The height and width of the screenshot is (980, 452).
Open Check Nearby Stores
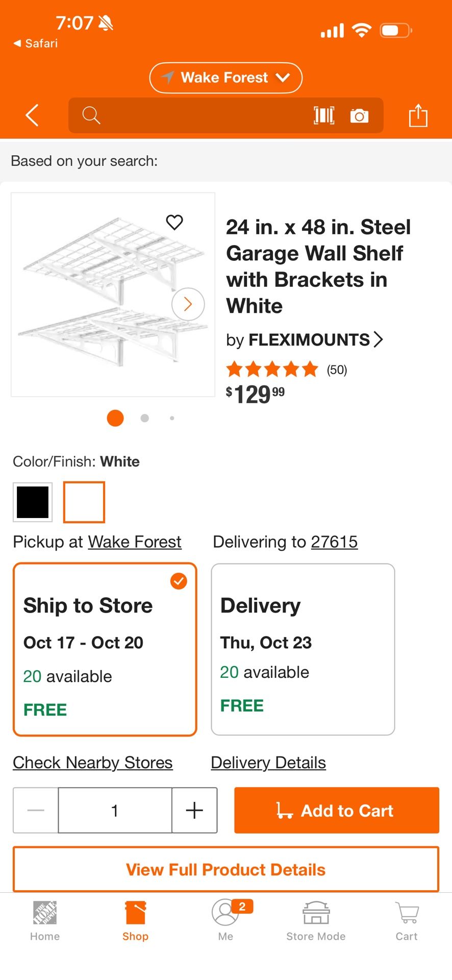pyautogui.click(x=92, y=762)
